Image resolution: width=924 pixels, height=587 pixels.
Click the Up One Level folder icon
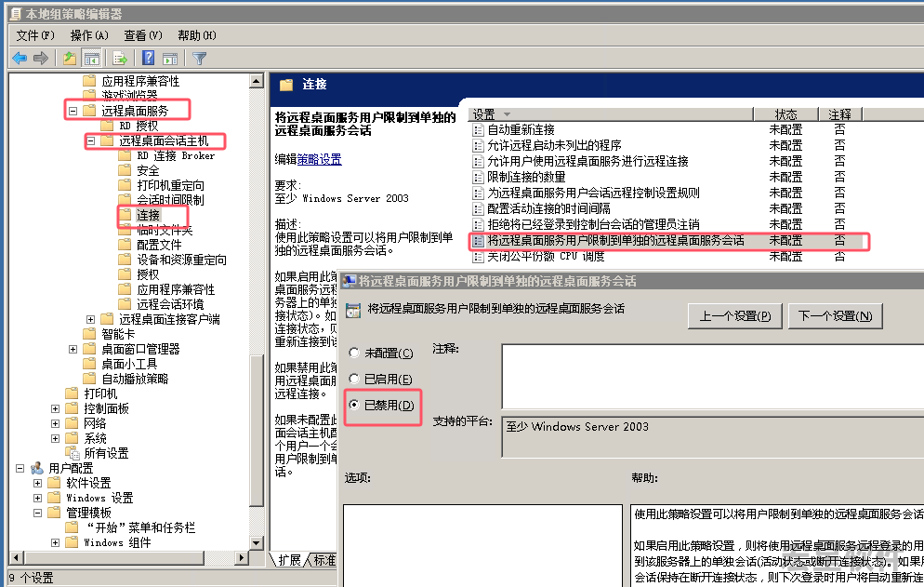point(70,58)
